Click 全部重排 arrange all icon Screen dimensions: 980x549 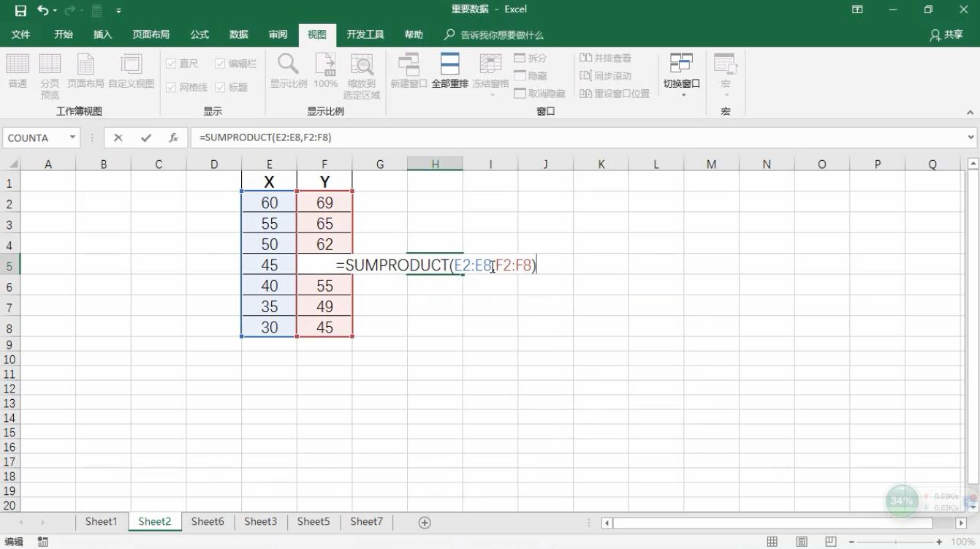pyautogui.click(x=449, y=72)
